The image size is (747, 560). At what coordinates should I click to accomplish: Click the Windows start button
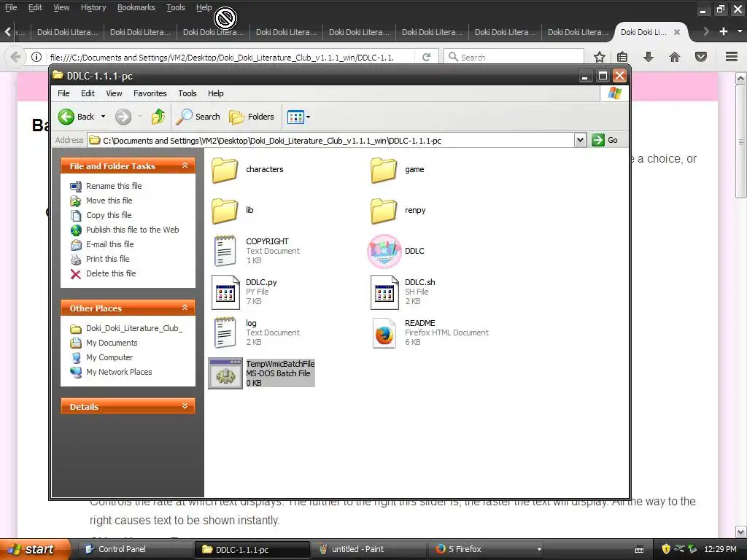click(34, 550)
